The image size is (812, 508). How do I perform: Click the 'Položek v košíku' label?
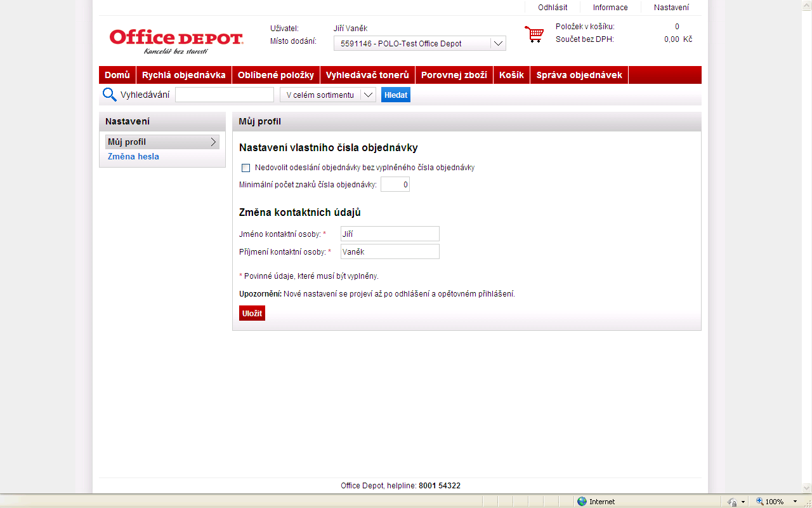coord(585,27)
